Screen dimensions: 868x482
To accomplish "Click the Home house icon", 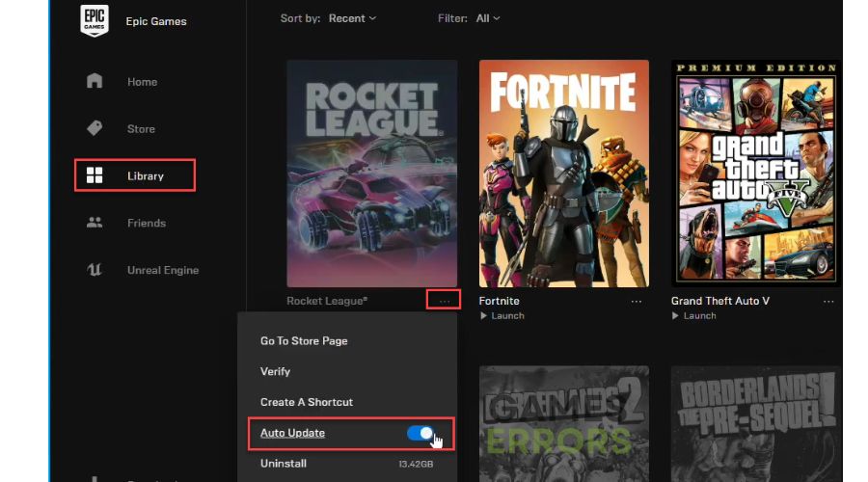I will coord(95,81).
